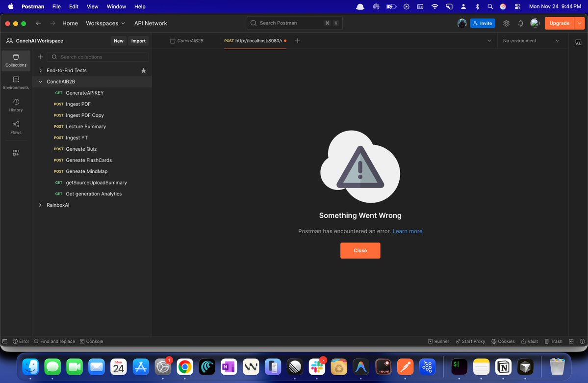Toggle the sidebar visibility icon bottom left
The image size is (588, 383).
4,341
